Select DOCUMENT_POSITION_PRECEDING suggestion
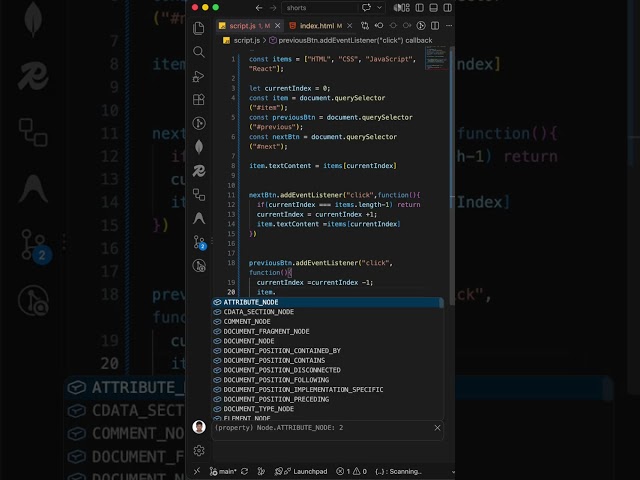The height and width of the screenshot is (480, 640). pos(327,399)
